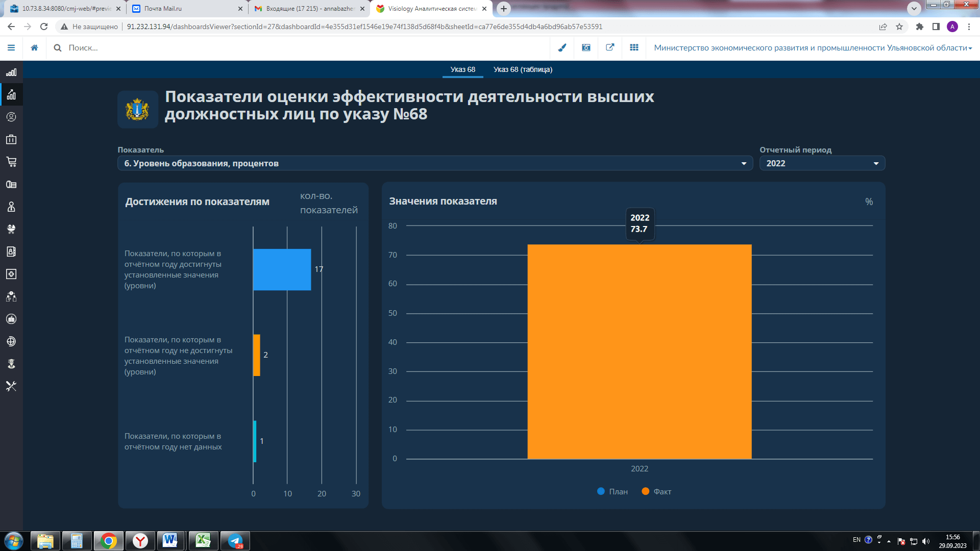This screenshot has width=980, height=551.
Task: Switch to Указ 68 (таблица) tab
Action: [x=523, y=69]
